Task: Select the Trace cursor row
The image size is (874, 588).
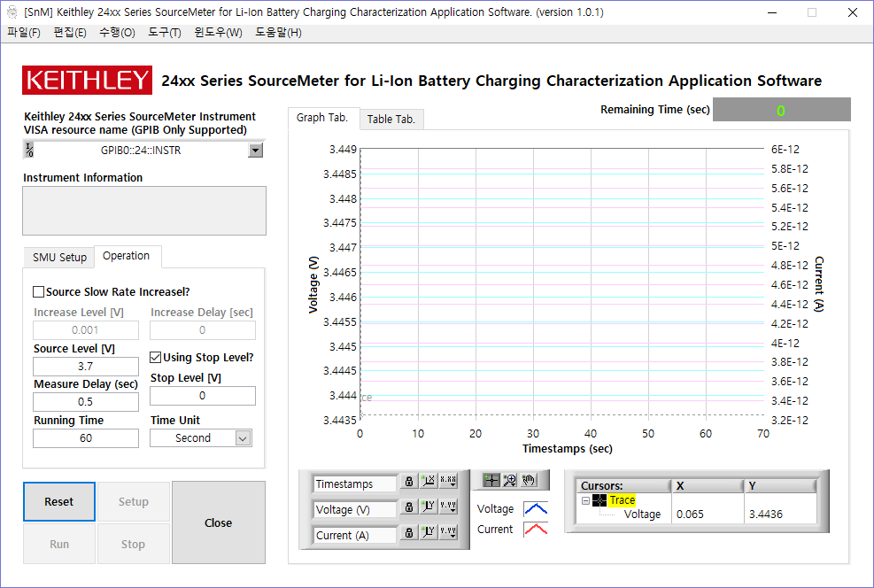Action: coord(622,500)
